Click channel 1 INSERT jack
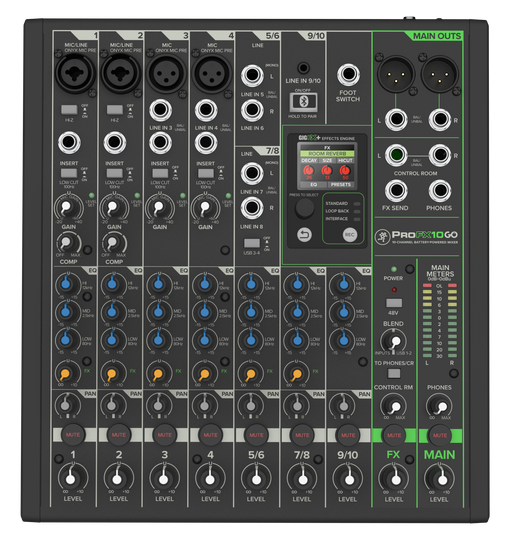This screenshot has height=536, width=512. pyautogui.click(x=69, y=142)
